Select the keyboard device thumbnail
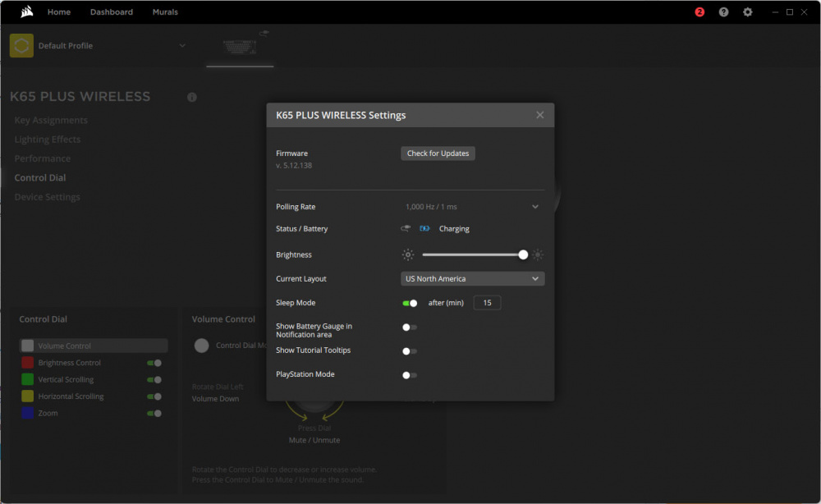821x504 pixels. pos(240,47)
